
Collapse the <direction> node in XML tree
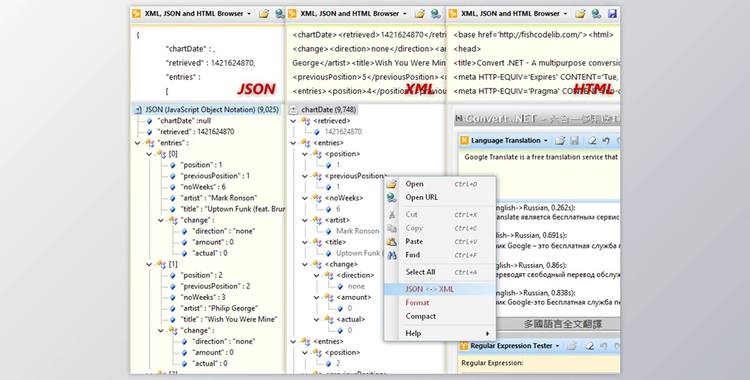pos(316,276)
